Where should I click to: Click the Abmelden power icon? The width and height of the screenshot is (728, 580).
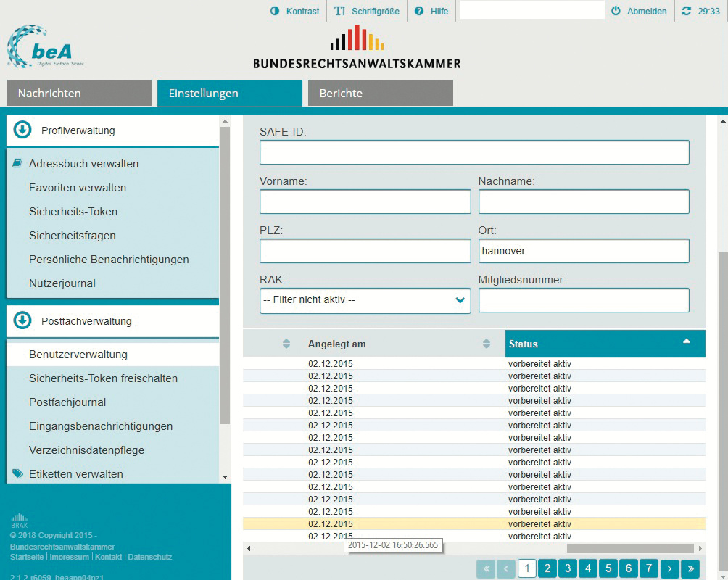(x=616, y=12)
